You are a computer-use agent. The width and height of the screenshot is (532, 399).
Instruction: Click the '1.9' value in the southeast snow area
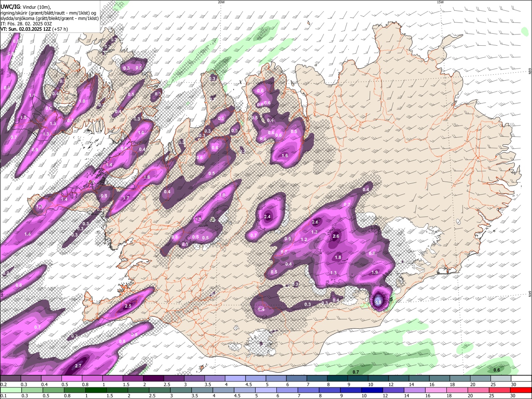[x=374, y=272]
